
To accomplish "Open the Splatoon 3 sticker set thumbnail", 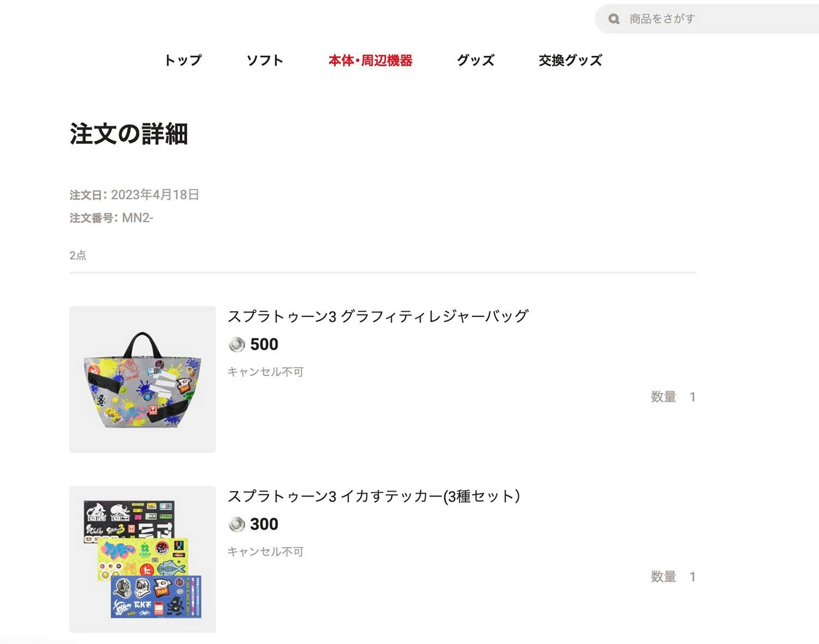I will click(x=143, y=559).
